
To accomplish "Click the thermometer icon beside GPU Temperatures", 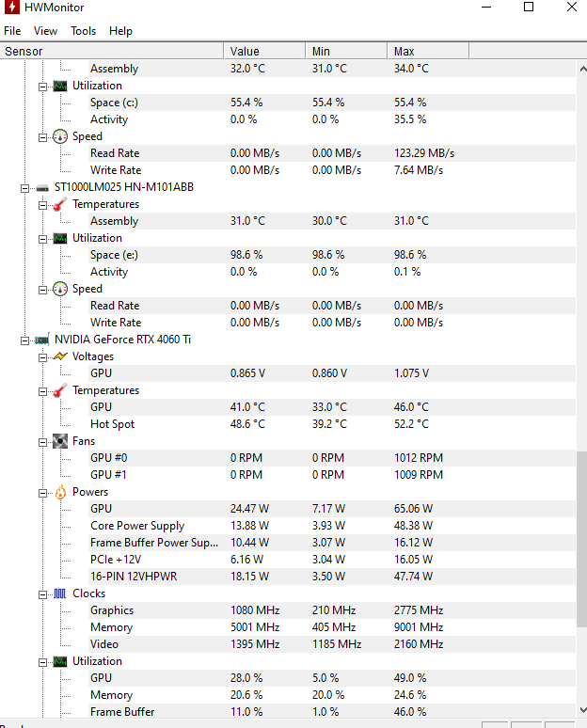I will point(60,390).
